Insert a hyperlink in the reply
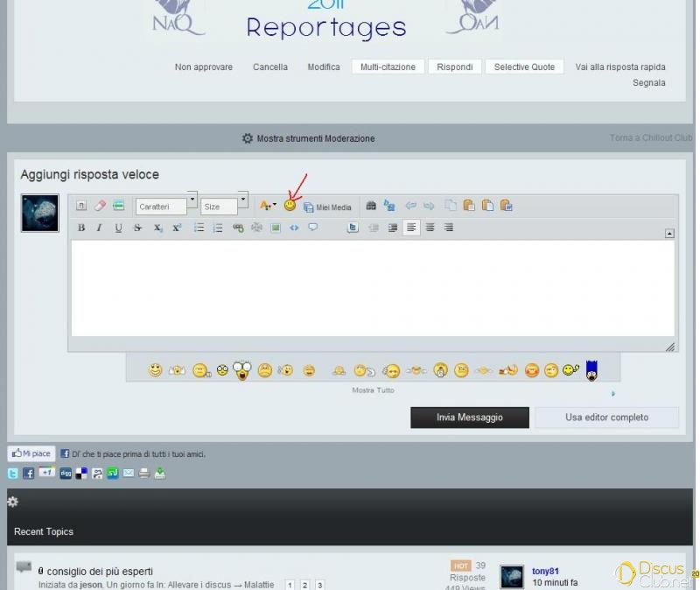Viewport: 700px width, 590px height. pyautogui.click(x=238, y=228)
